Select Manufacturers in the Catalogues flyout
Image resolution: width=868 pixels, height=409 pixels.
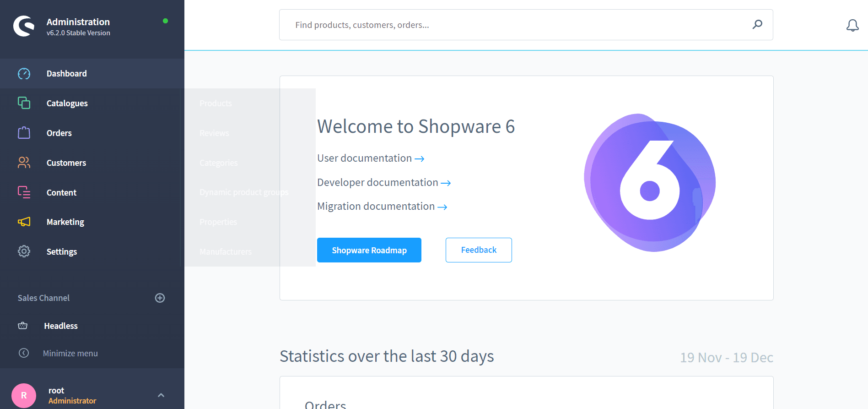point(226,252)
